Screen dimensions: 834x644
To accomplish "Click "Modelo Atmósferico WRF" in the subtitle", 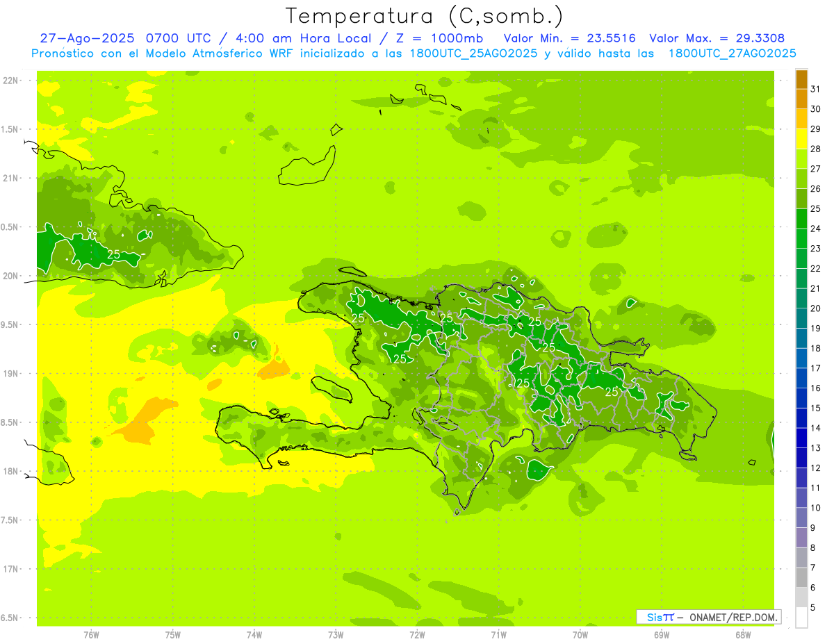I will pos(210,53).
